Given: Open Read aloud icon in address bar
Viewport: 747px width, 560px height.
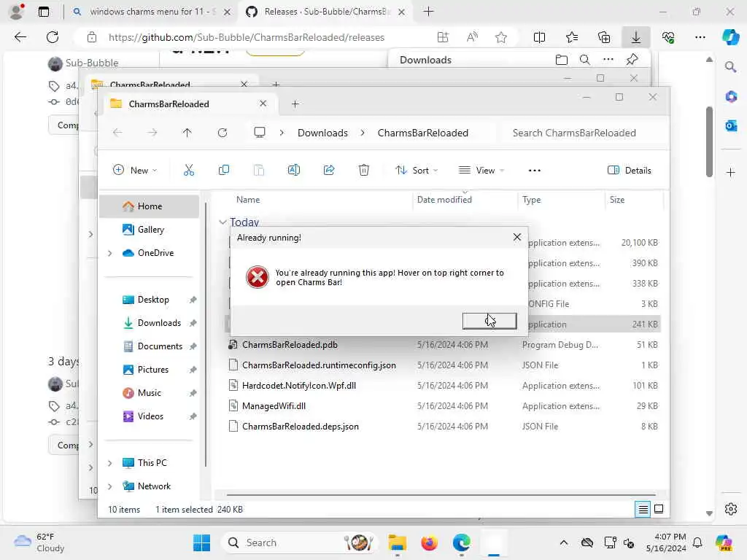Looking at the screenshot, I should coord(472,37).
